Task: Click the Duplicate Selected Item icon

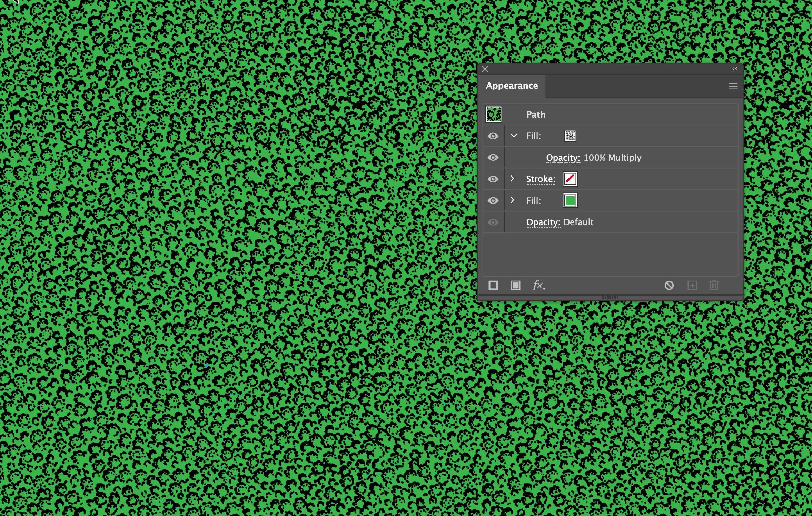Action: pyautogui.click(x=692, y=286)
